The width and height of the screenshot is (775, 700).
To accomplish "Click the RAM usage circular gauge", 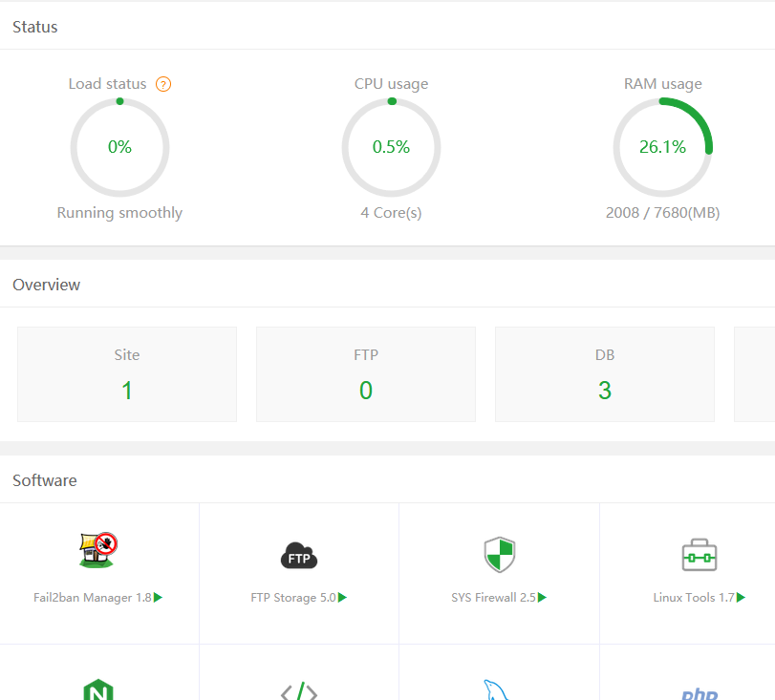I will coord(662,147).
